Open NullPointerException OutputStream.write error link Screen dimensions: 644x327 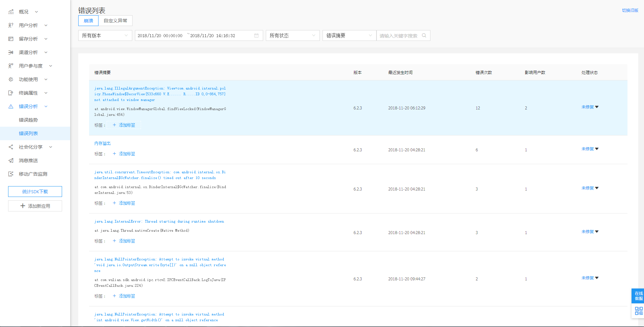[x=160, y=265]
